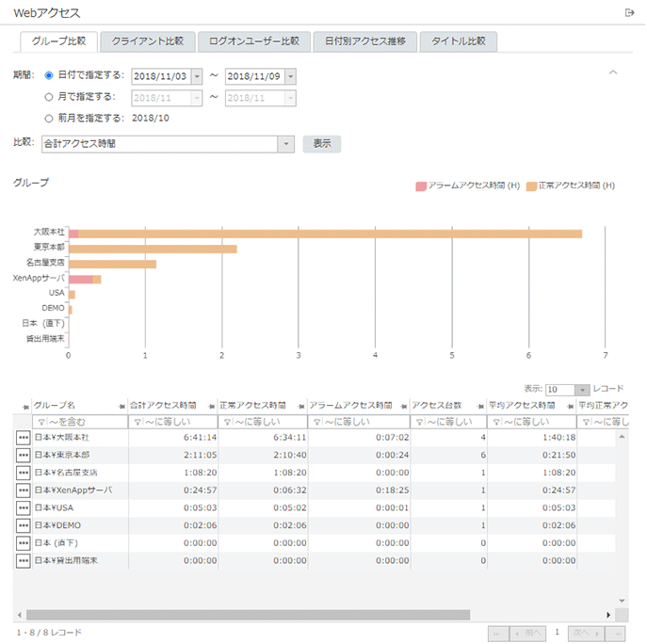Click filter icon in アクセス台数 filter box
Image resolution: width=647 pixels, height=644 pixels.
(x=417, y=422)
